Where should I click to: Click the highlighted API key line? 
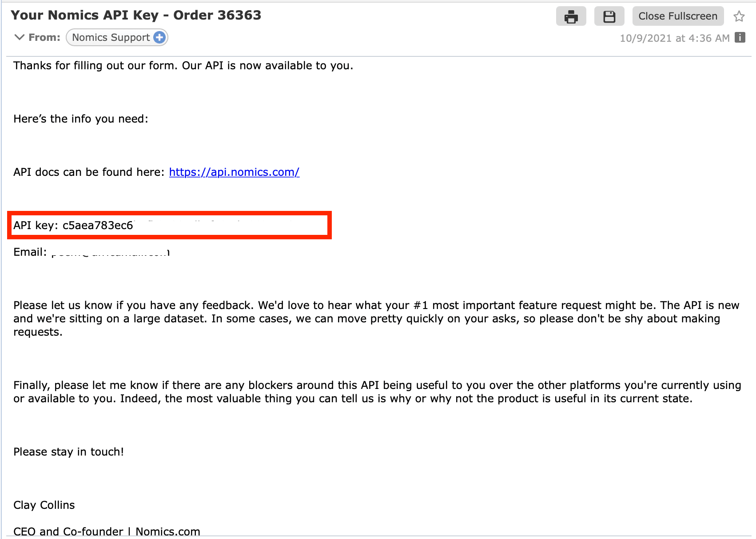coord(170,226)
